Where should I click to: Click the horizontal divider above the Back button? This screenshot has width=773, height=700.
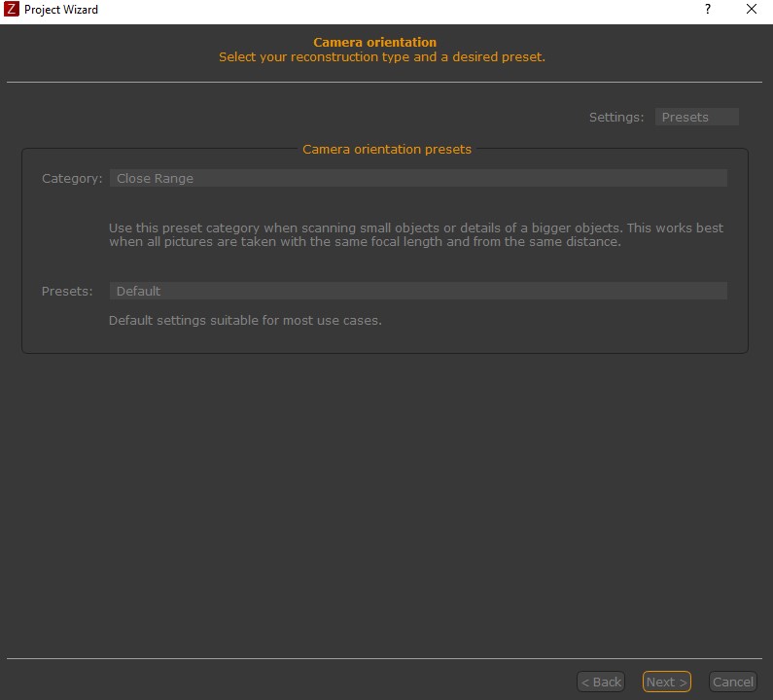click(x=386, y=658)
